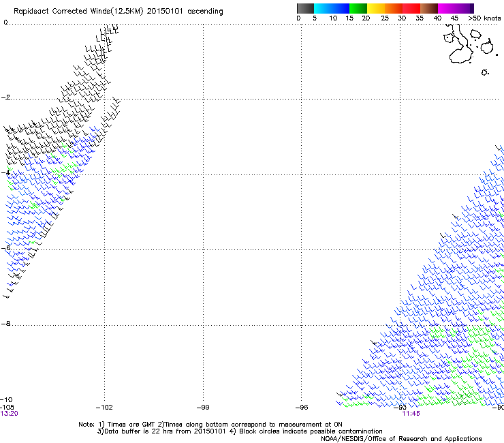Click the latitude label '-2'
The width and height of the screenshot is (504, 443).
point(5,97)
